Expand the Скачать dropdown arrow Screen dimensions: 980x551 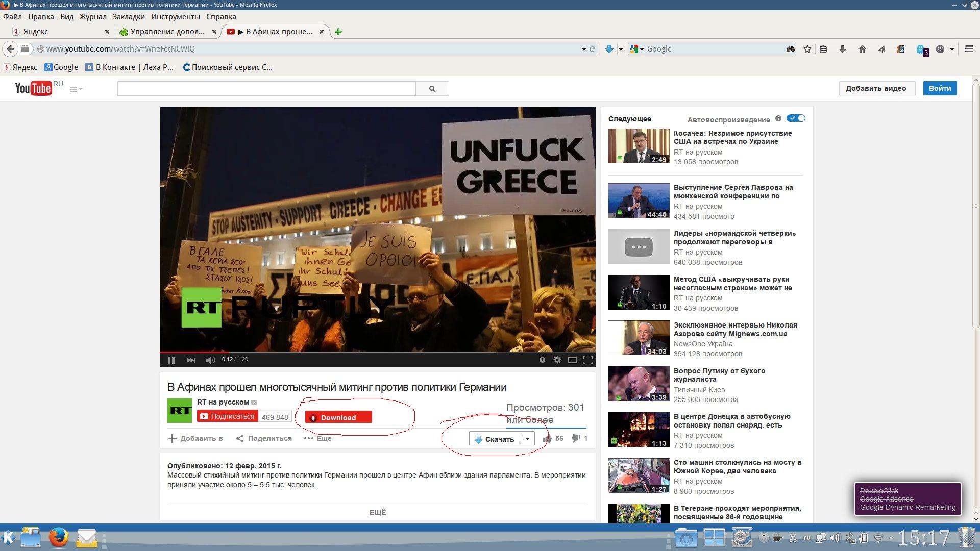point(527,439)
